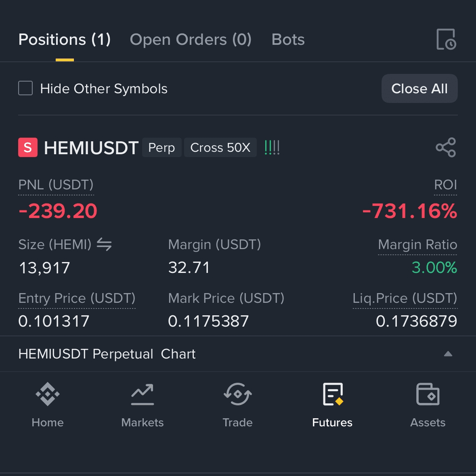
Task: Open the order history icon
Action: coord(446,39)
